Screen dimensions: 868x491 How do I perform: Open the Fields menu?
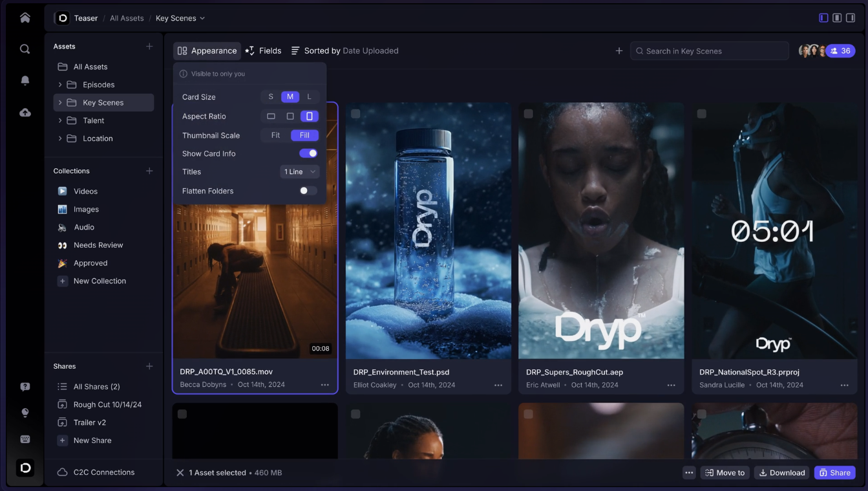coord(263,50)
